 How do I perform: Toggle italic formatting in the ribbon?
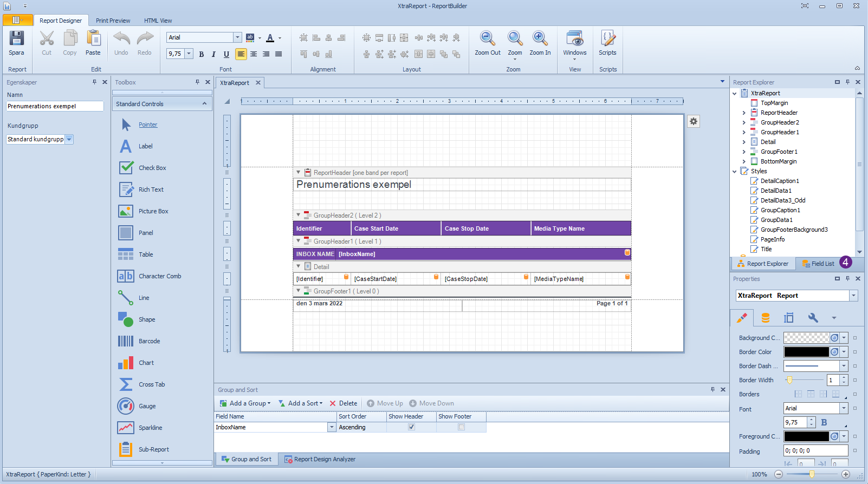point(213,54)
